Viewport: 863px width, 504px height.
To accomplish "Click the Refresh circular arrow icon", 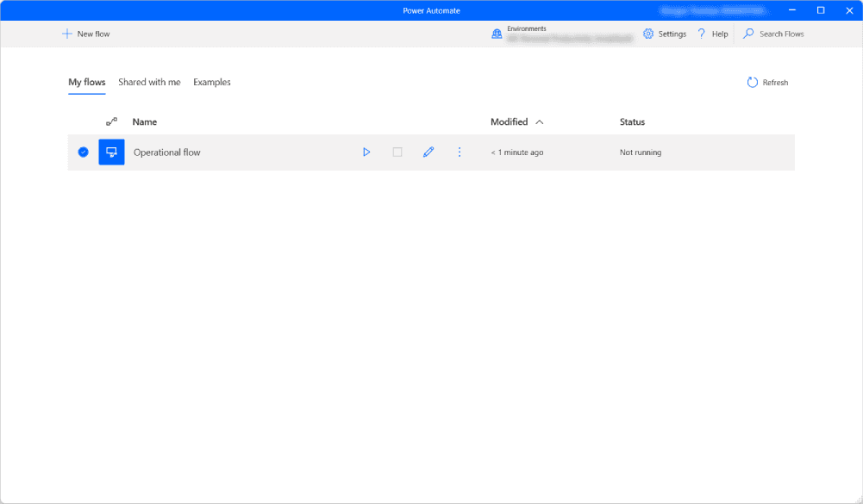I will coord(753,83).
